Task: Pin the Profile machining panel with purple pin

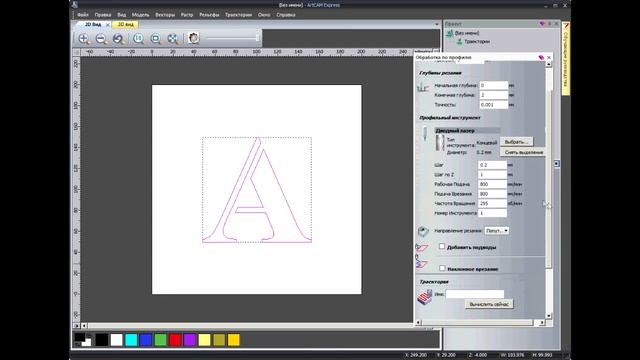Action: tap(541, 58)
